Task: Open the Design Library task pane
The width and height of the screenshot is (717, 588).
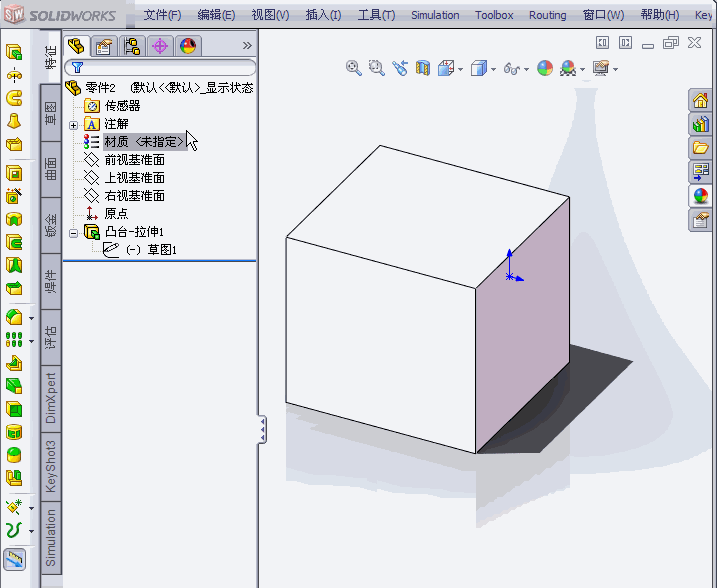Action: coord(700,124)
